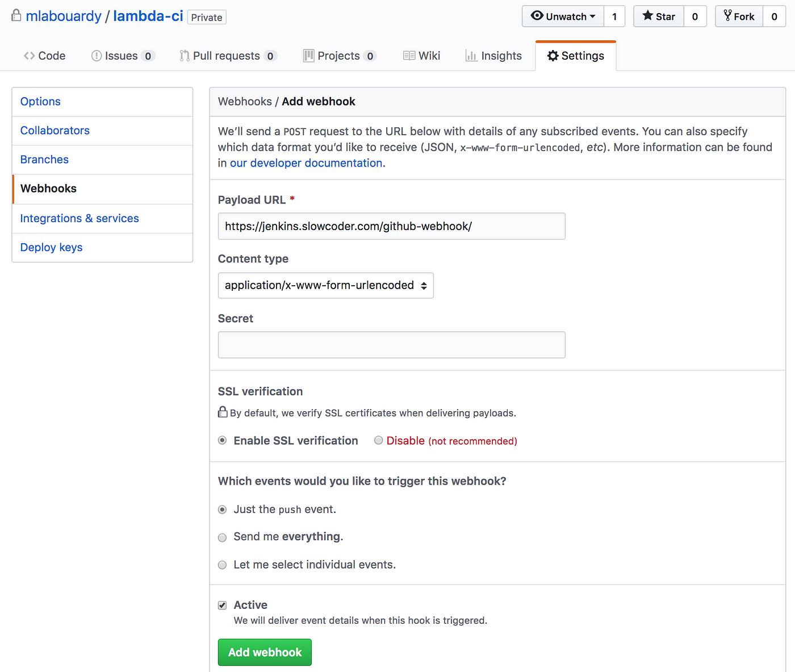Click the fork icon on the Fork button
This screenshot has width=795, height=672.
[x=727, y=16]
